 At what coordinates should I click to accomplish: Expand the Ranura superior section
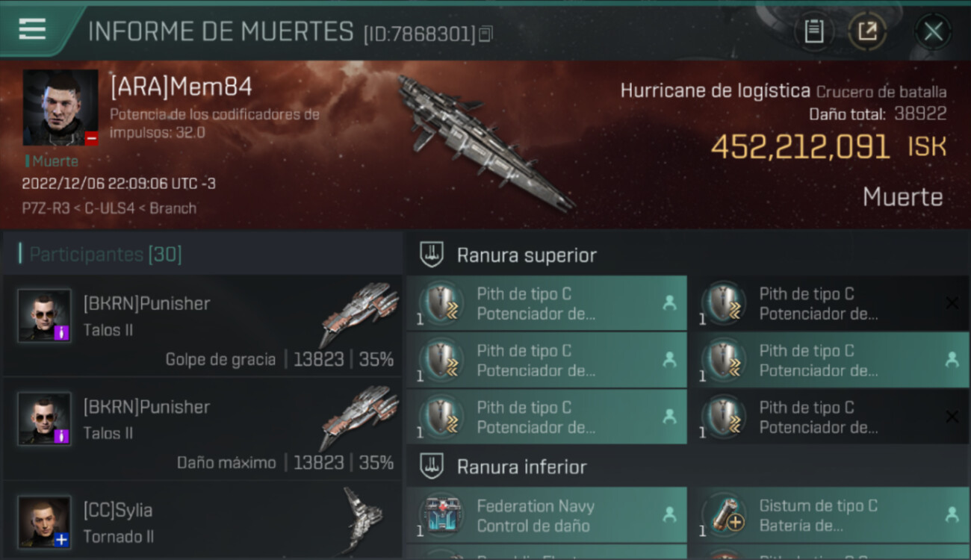[527, 255]
